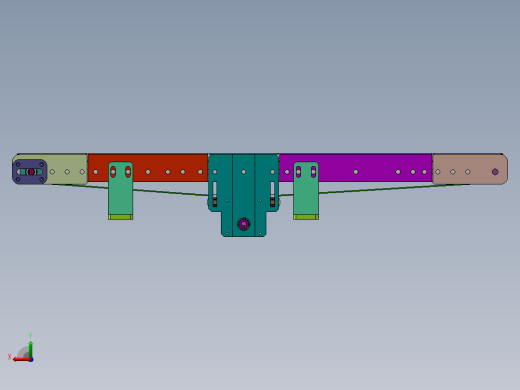Image resolution: width=520 pixels, height=390 pixels.
Task: Select the purple pin on brown end plate
Action: (495, 172)
